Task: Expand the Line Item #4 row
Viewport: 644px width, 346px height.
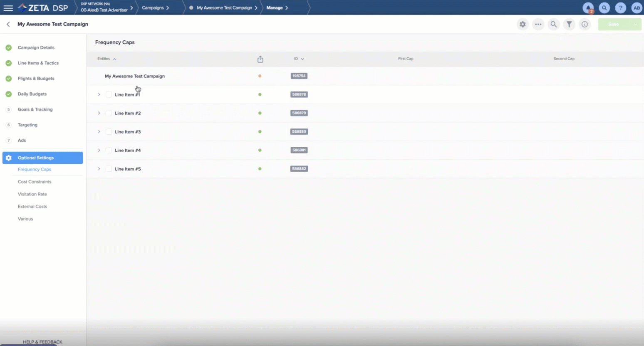Action: [99, 150]
